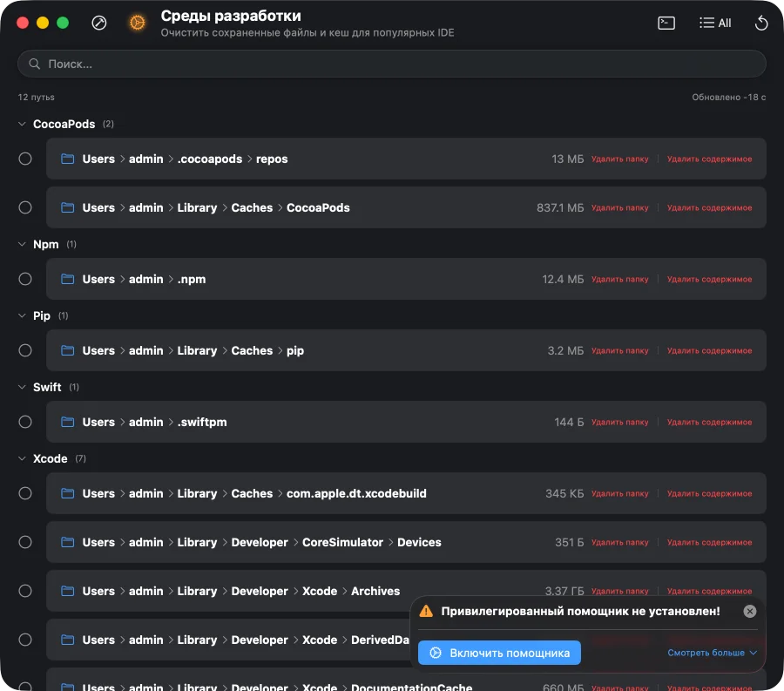Click Удалить папку for CoreSimulator Devices
This screenshot has width=784, height=691.
(620, 542)
